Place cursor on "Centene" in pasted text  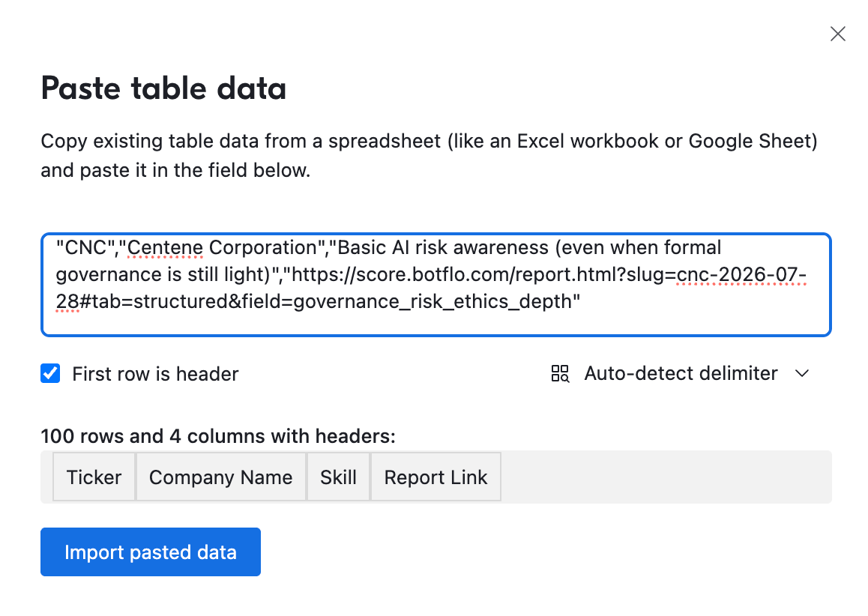click(165, 247)
